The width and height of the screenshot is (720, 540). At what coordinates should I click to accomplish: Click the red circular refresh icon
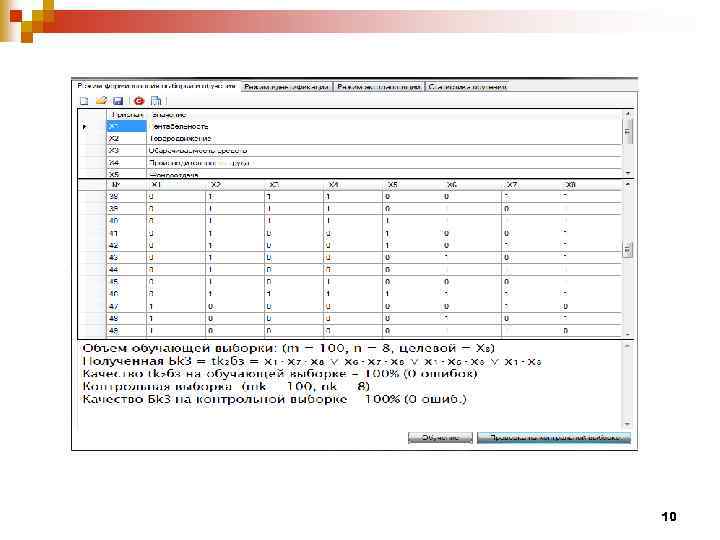point(139,101)
